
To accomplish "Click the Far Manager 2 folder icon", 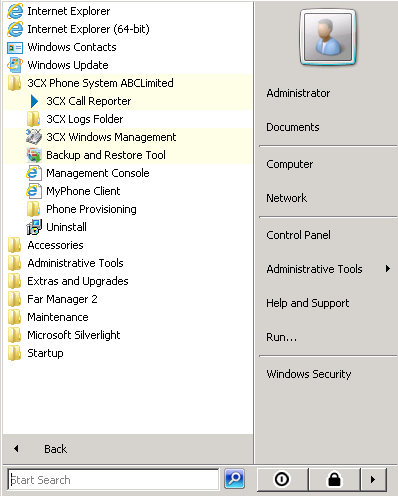I will coord(14,299).
